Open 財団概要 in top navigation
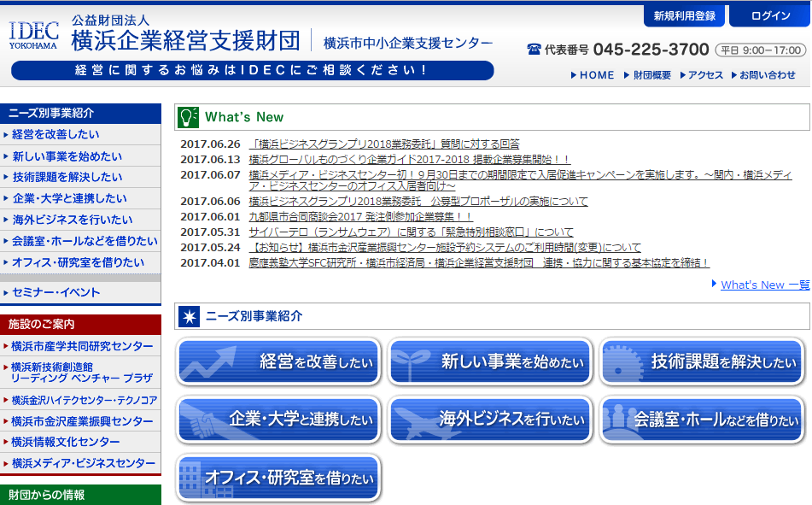The width and height of the screenshot is (812, 505). (x=647, y=75)
